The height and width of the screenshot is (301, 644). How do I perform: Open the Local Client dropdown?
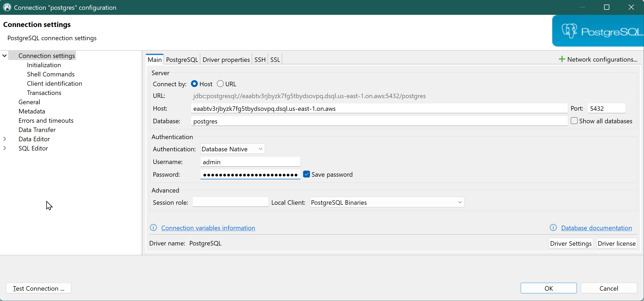point(387,202)
